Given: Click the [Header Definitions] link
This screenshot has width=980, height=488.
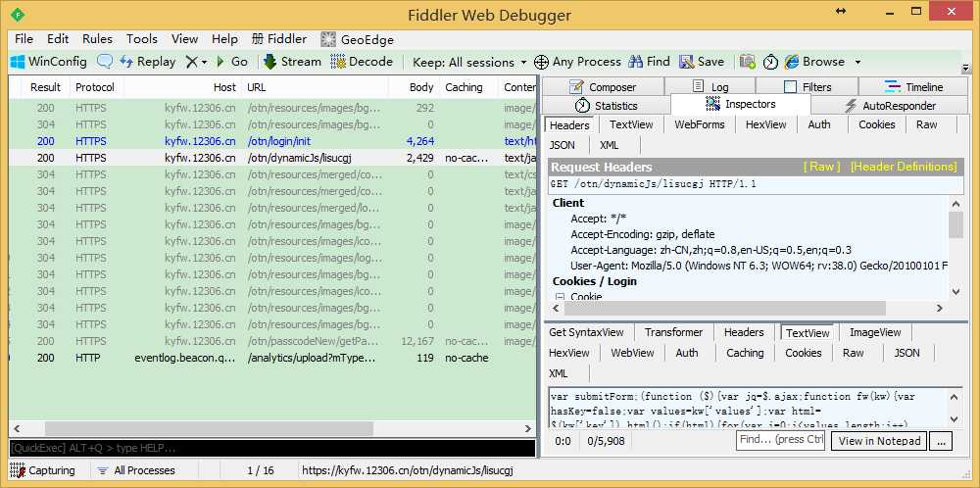Looking at the screenshot, I should (x=904, y=167).
